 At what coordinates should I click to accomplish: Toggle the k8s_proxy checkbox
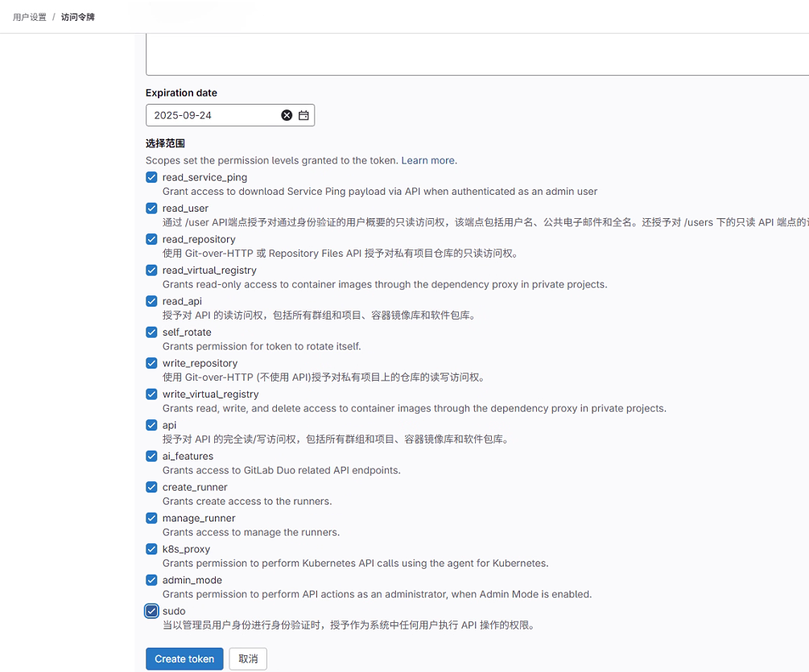tap(151, 549)
